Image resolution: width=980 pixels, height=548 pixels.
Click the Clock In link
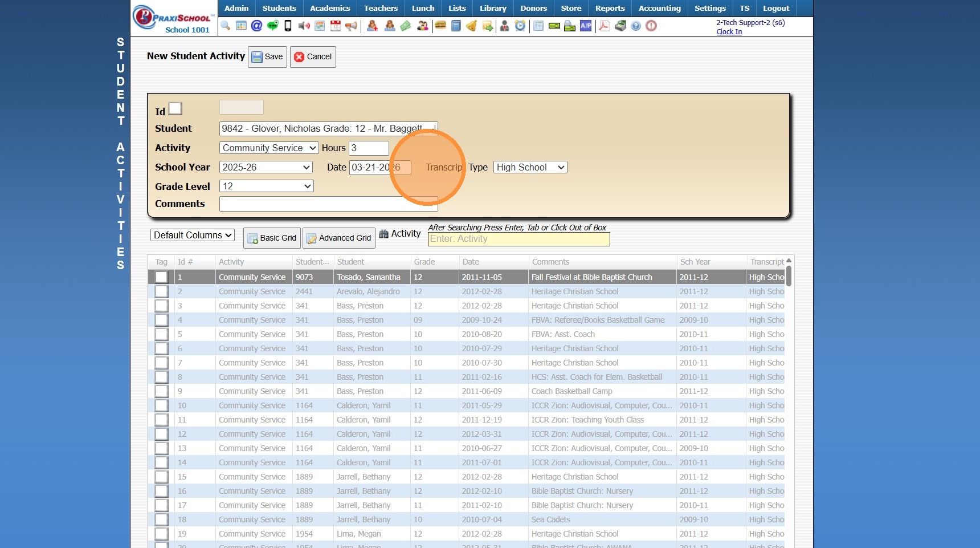click(x=729, y=32)
